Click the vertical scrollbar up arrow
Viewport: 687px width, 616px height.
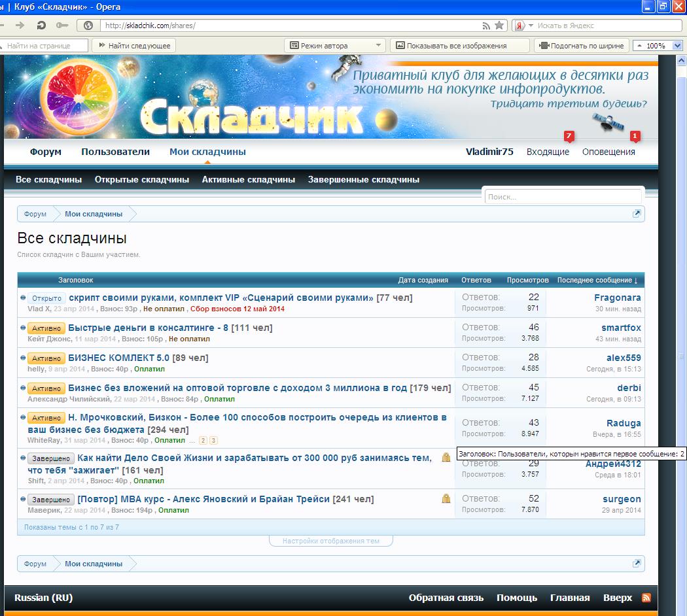pos(681,60)
